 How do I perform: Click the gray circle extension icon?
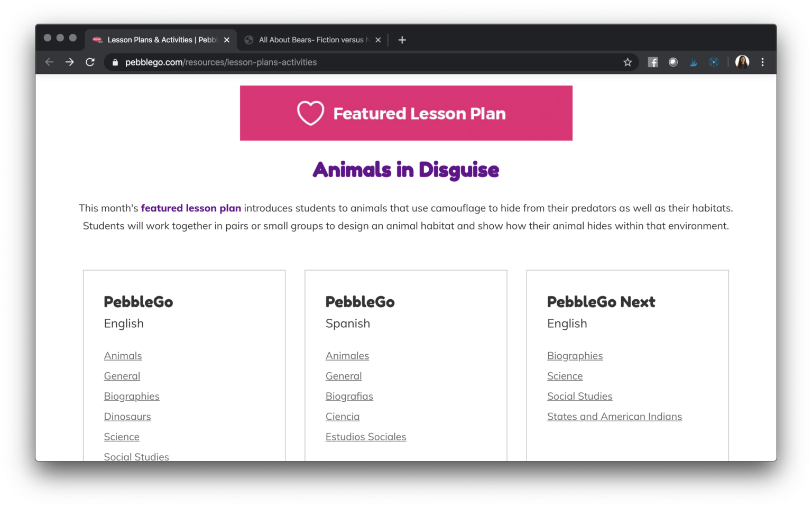click(673, 62)
